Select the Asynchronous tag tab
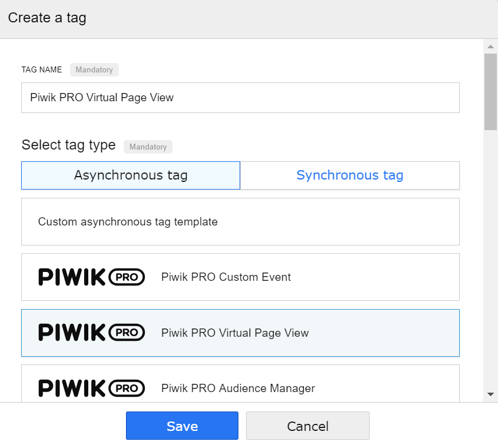 click(131, 175)
